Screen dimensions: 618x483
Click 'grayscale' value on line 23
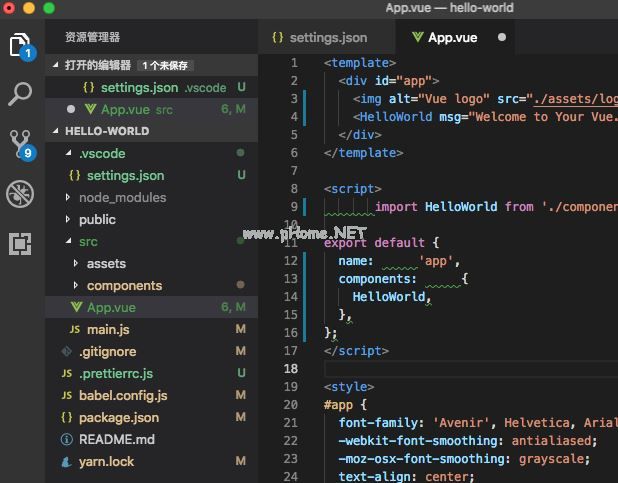pos(551,459)
